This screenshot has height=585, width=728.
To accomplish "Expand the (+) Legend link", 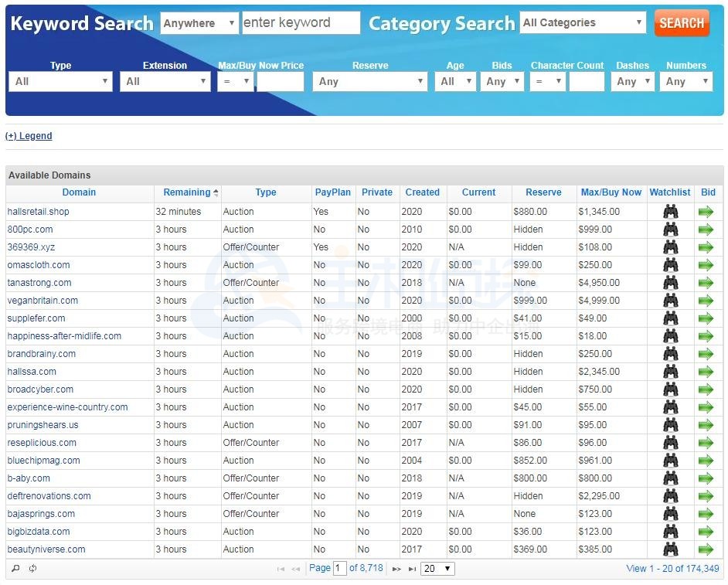I will click(29, 136).
